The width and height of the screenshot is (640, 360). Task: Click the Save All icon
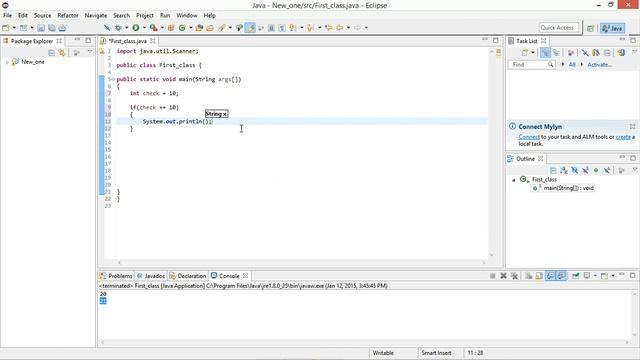pos(52,28)
